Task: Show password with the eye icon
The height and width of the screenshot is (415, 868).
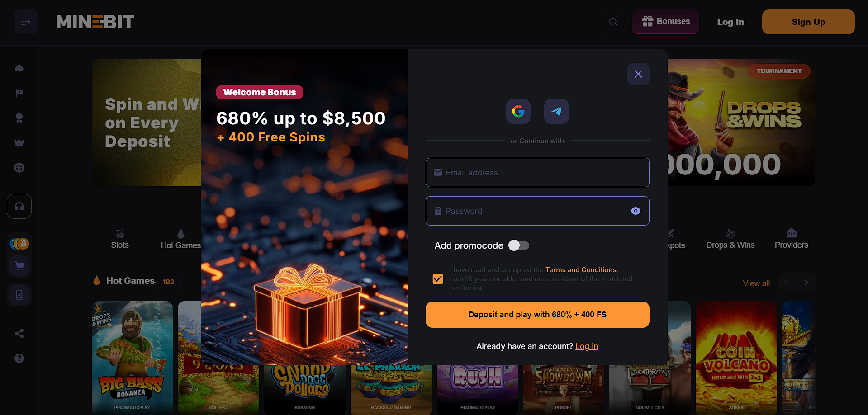Action: [x=636, y=211]
